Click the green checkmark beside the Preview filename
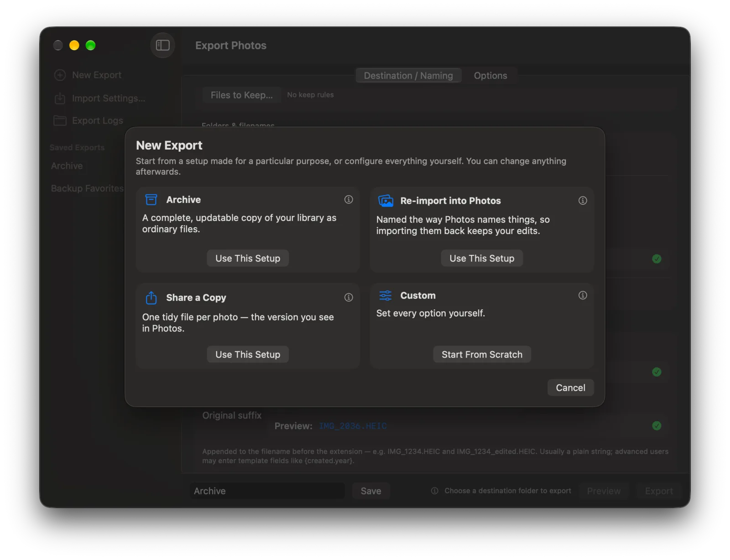 coord(657,425)
